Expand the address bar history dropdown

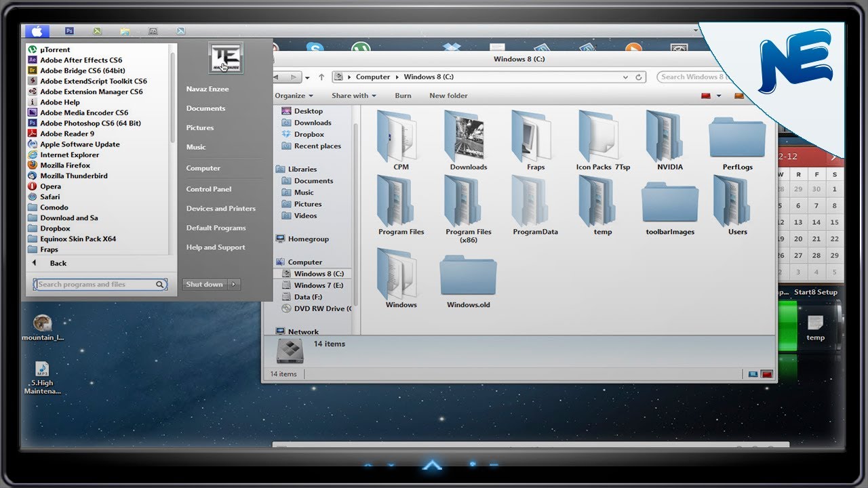626,77
